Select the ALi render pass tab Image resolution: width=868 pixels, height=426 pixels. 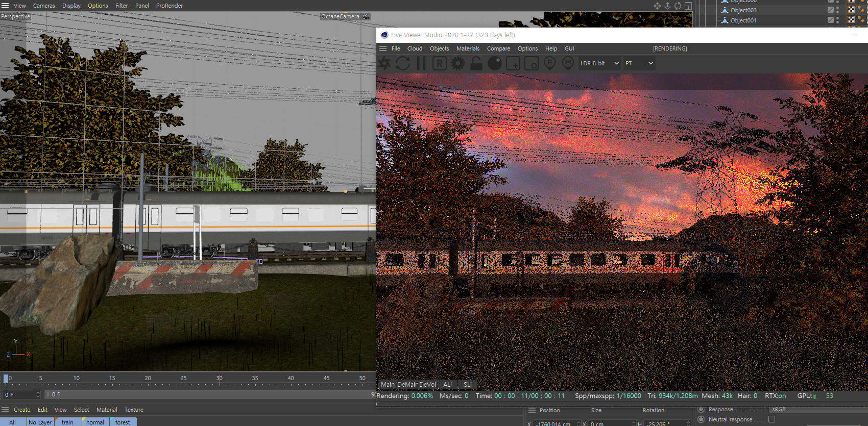point(447,385)
